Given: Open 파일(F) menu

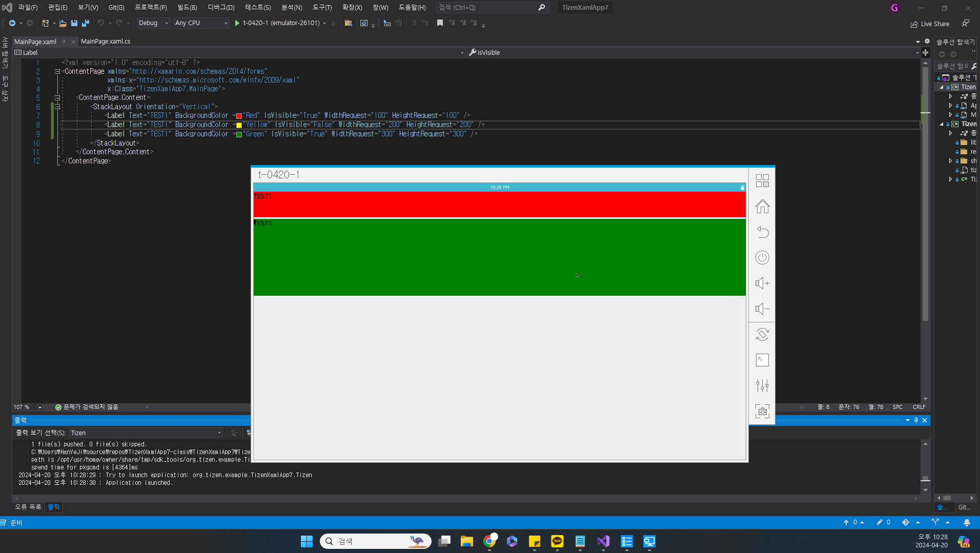Looking at the screenshot, I should (x=28, y=8).
